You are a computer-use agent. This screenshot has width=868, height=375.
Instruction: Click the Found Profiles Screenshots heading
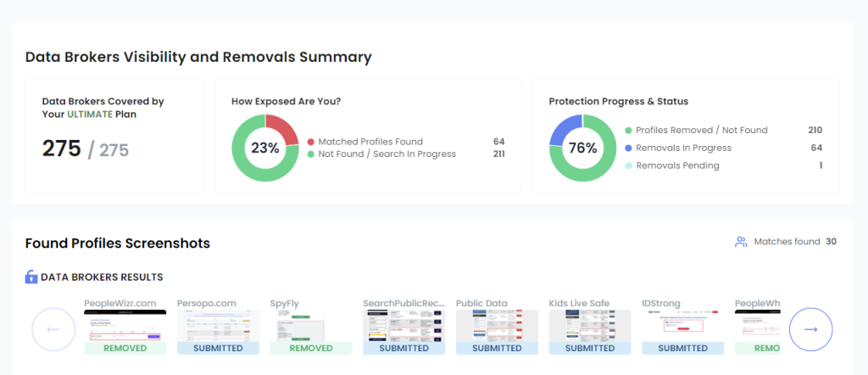pos(117,243)
